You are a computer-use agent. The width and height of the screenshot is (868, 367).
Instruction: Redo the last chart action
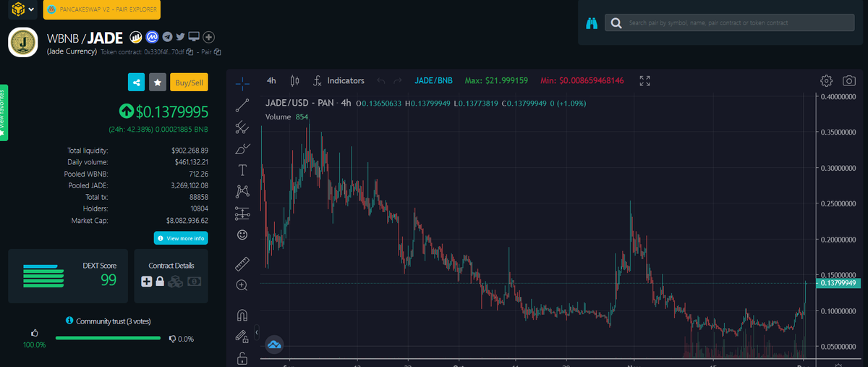(x=398, y=80)
